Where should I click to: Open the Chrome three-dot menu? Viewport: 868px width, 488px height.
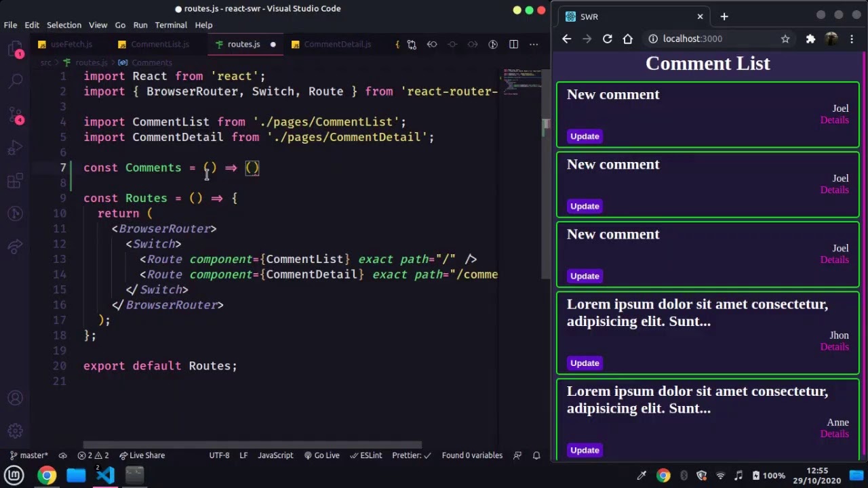pyautogui.click(x=852, y=39)
